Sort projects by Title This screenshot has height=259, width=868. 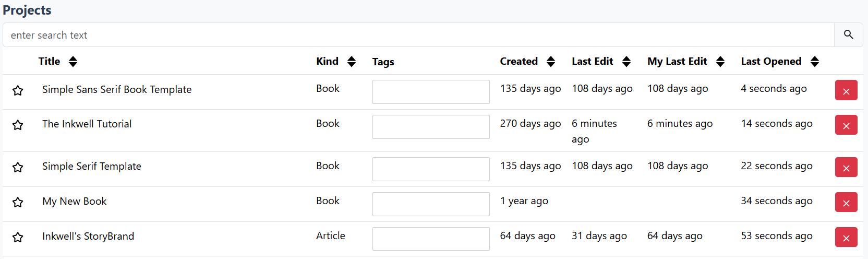[73, 62]
